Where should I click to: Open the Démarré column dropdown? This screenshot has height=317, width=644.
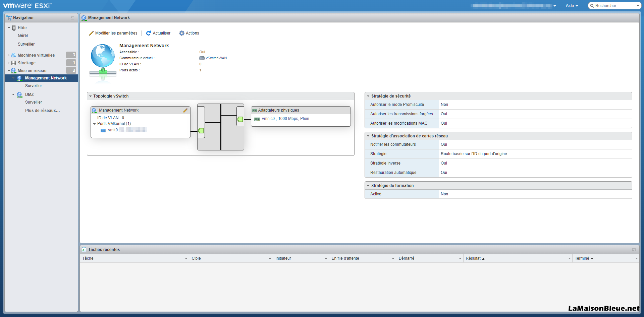click(x=460, y=258)
